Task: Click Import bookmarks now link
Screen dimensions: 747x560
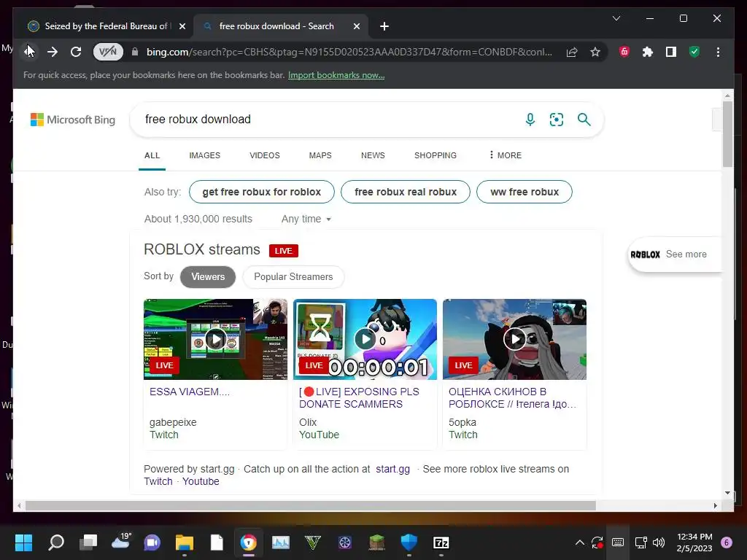Action: click(336, 75)
